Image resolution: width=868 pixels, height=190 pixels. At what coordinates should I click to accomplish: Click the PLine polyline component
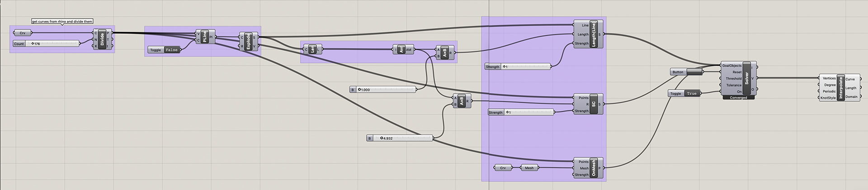[x=205, y=37]
